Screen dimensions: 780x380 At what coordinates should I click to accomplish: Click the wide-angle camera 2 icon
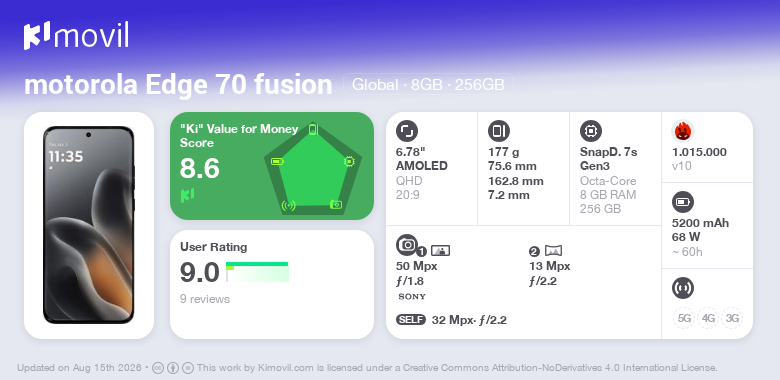click(x=553, y=251)
